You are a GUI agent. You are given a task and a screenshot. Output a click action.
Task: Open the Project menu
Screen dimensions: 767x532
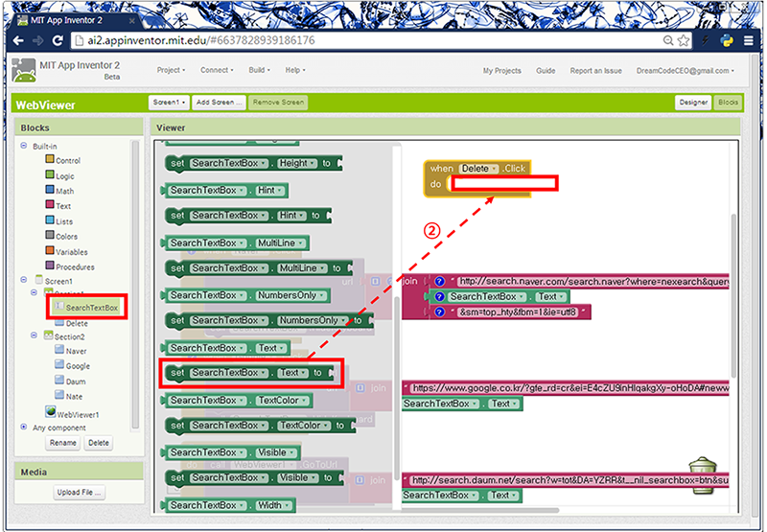(x=171, y=70)
